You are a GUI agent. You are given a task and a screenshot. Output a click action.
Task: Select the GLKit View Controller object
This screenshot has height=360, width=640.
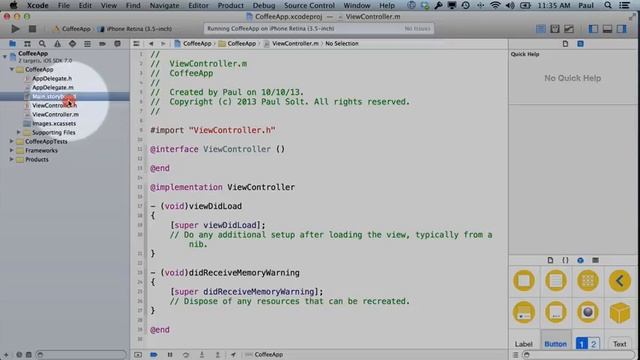(x=588, y=313)
